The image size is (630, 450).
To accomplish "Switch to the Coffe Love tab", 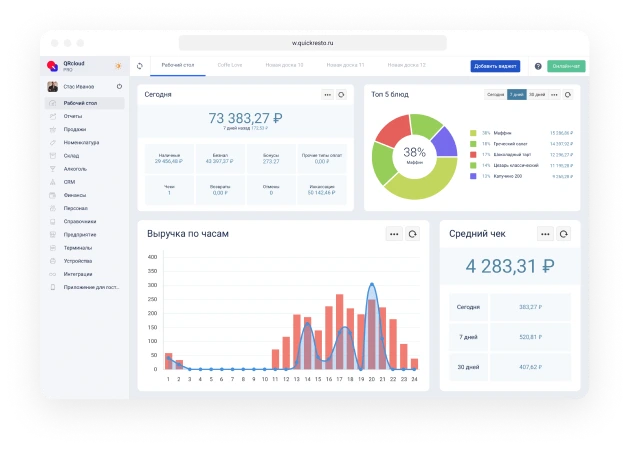I will (231, 65).
